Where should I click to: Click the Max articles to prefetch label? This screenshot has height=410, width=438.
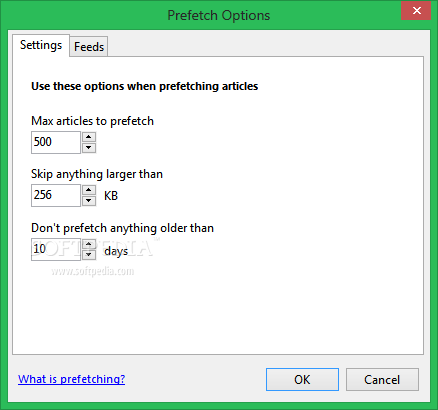pyautogui.click(x=92, y=121)
